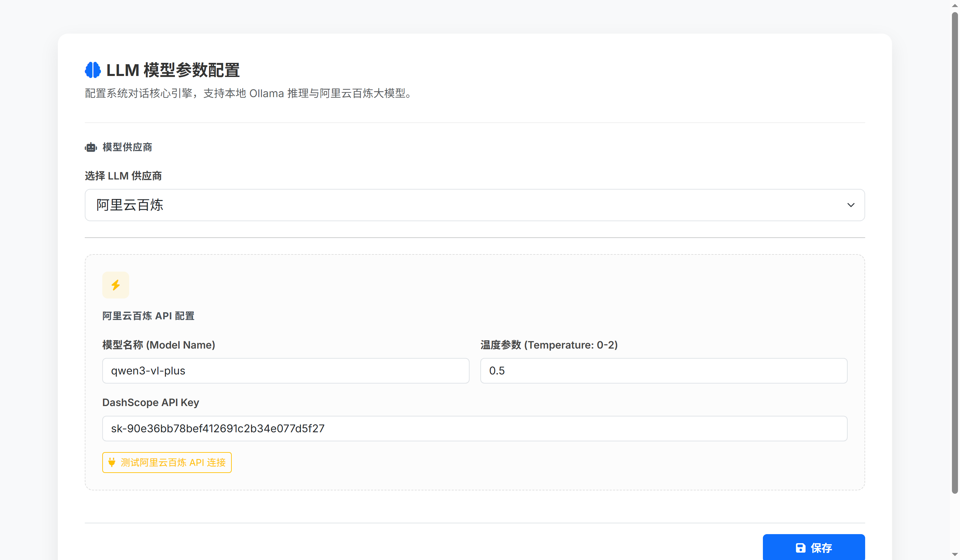Click the 阿里云百炼 API 配置 section header
Viewport: 960px width, 560px height.
148,316
